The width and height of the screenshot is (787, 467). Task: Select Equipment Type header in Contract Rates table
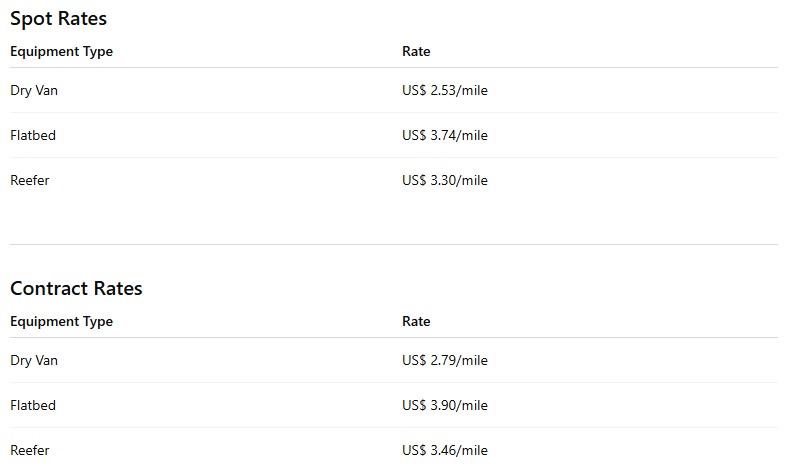[61, 321]
